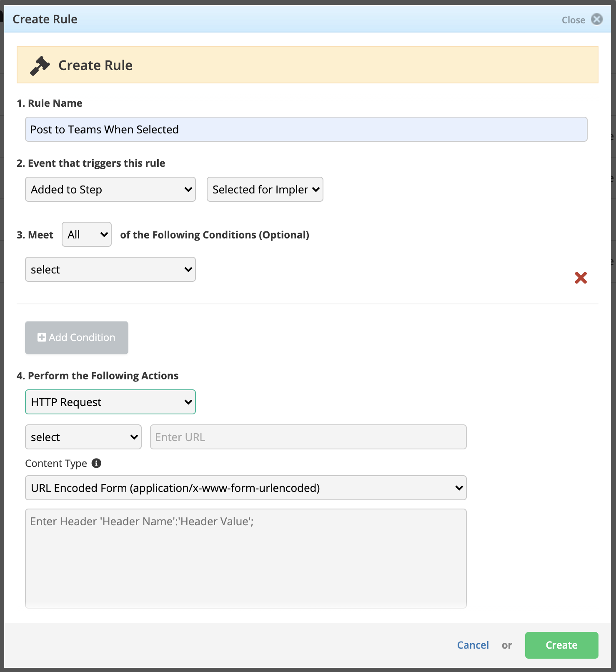Expand the Meet All conditions dropdown
Viewport: 616px width, 672px height.
(87, 234)
